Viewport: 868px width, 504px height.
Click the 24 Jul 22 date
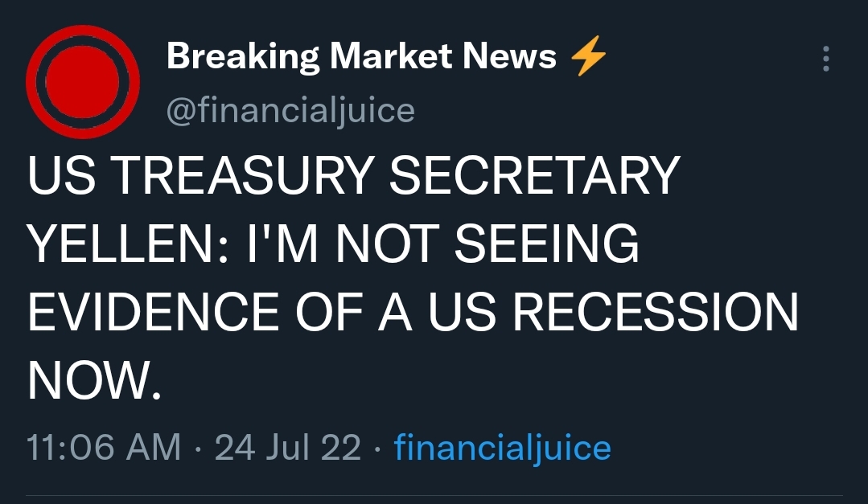(x=288, y=448)
